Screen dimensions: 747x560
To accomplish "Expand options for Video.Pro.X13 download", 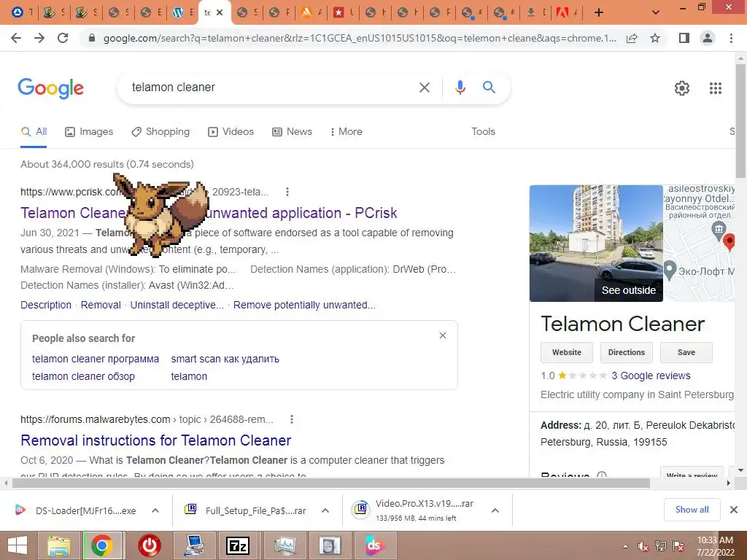I will [495, 510].
